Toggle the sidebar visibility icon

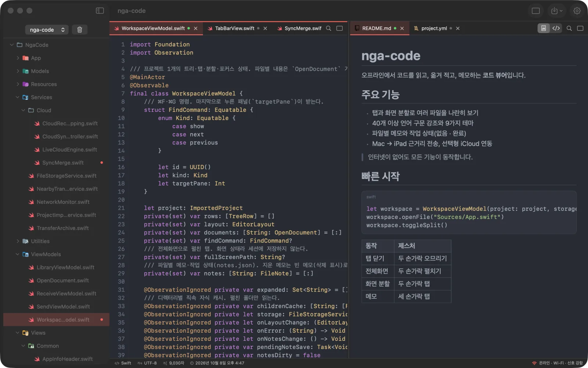(100, 11)
